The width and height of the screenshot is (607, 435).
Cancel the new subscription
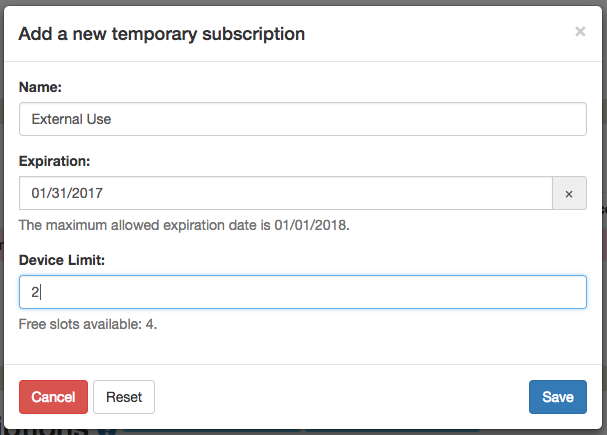(53, 397)
